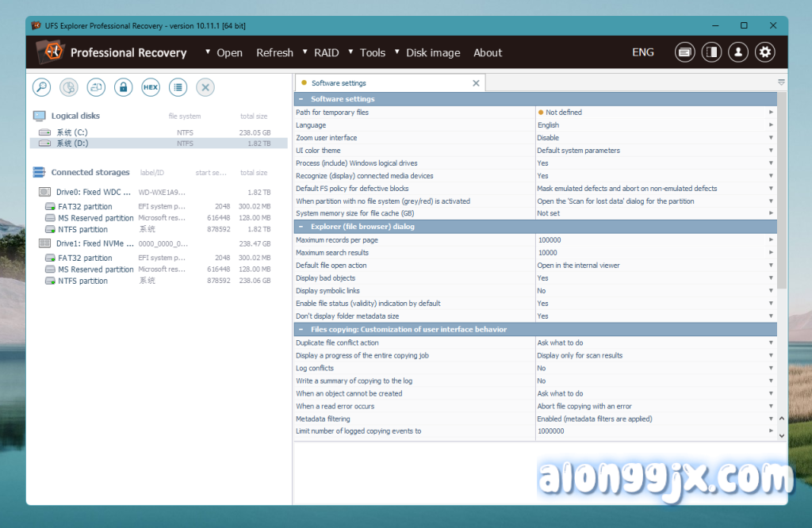This screenshot has height=528, width=812.
Task: Open settings with the gear icon
Action: 764,52
